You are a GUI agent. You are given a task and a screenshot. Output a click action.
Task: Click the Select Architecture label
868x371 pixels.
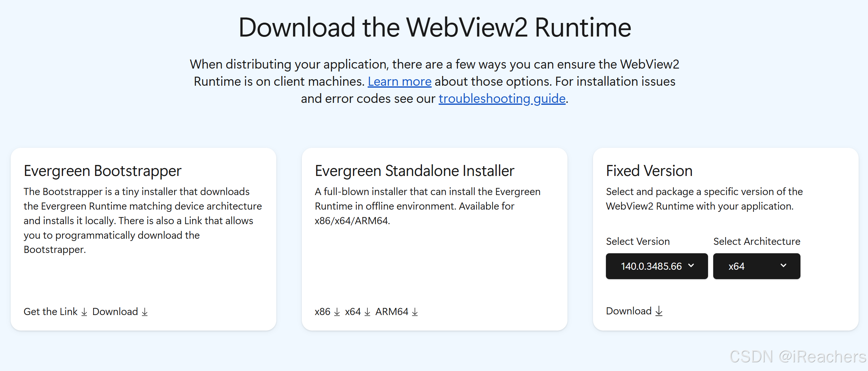[757, 241]
